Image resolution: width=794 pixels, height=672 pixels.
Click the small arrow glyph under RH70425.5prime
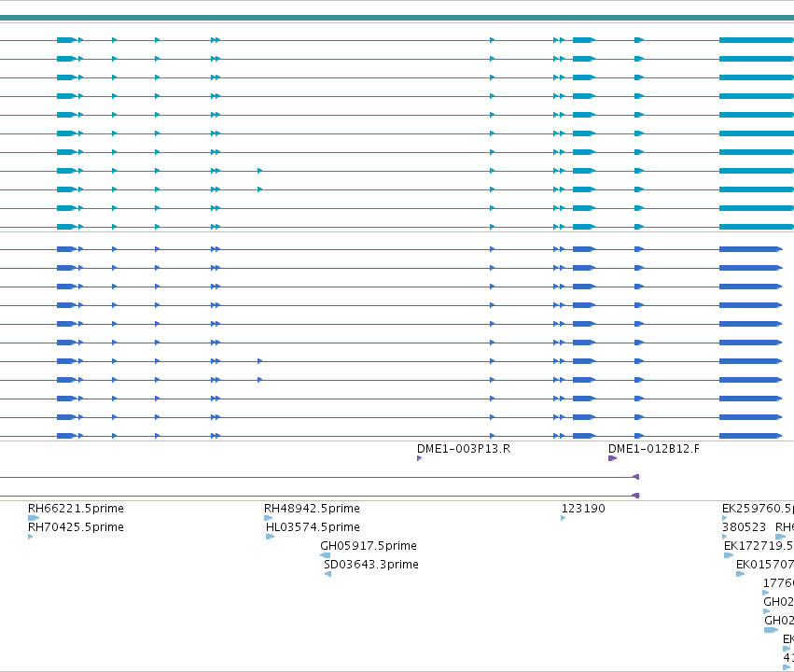[31, 537]
